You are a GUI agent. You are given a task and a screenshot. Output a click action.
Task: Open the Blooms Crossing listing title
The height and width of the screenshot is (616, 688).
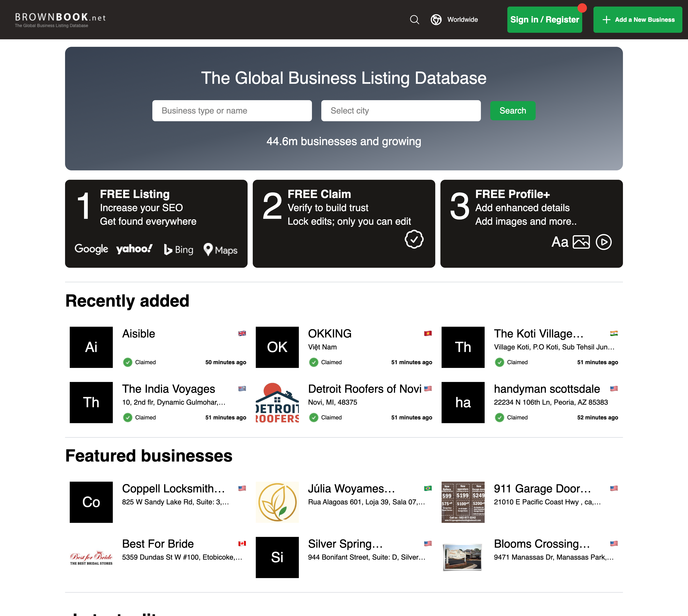point(542,544)
